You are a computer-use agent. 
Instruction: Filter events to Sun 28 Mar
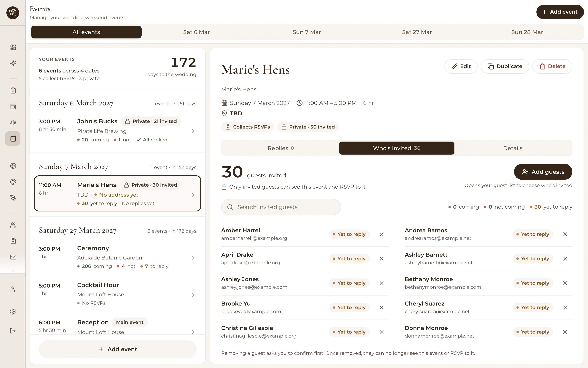coord(527,32)
